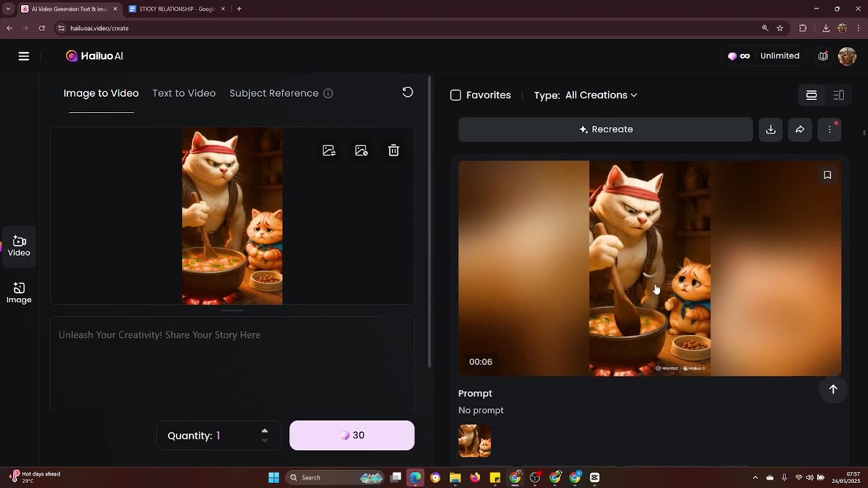The height and width of the screenshot is (488, 868).
Task: Reload the page in the browser
Action: click(42, 28)
